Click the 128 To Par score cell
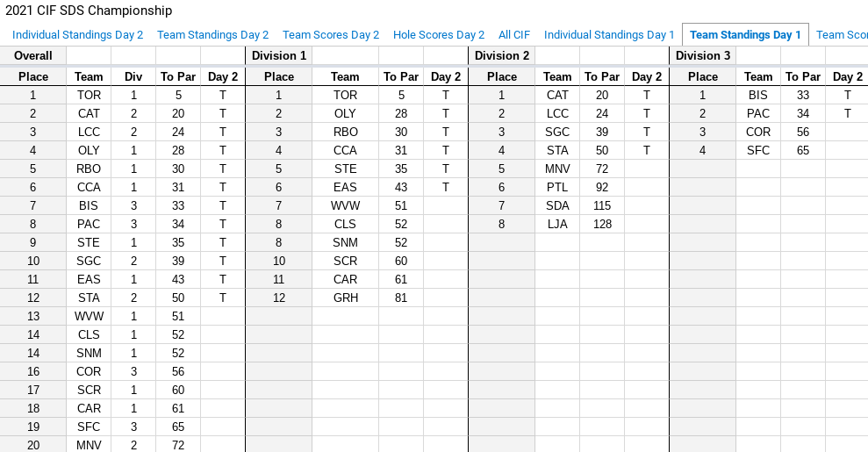868x452 pixels. coord(602,224)
